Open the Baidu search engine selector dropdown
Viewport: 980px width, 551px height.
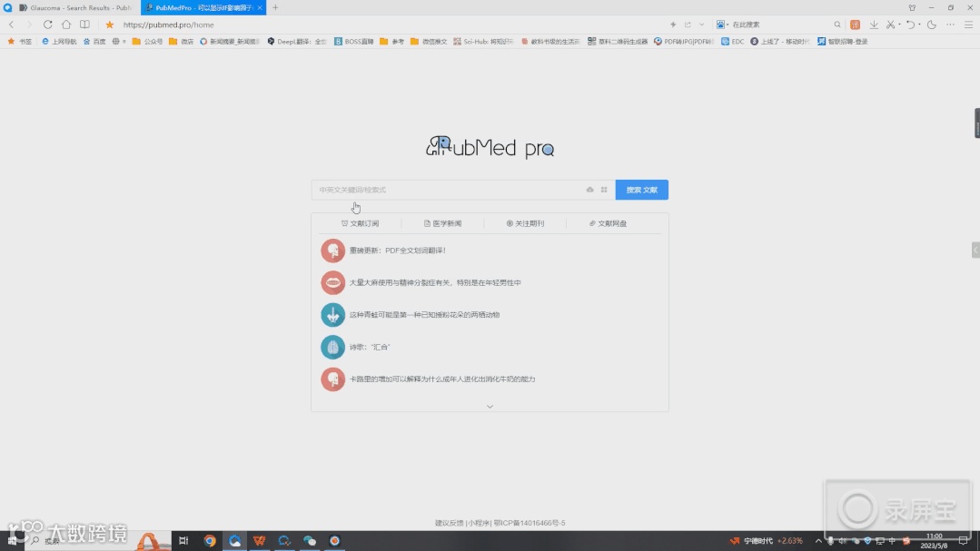pyautogui.click(x=722, y=25)
